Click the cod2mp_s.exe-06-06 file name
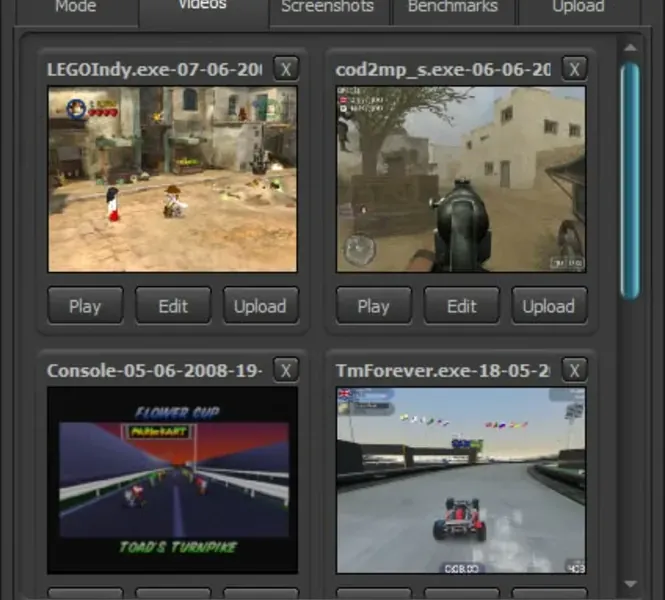The image size is (665, 600). click(443, 70)
